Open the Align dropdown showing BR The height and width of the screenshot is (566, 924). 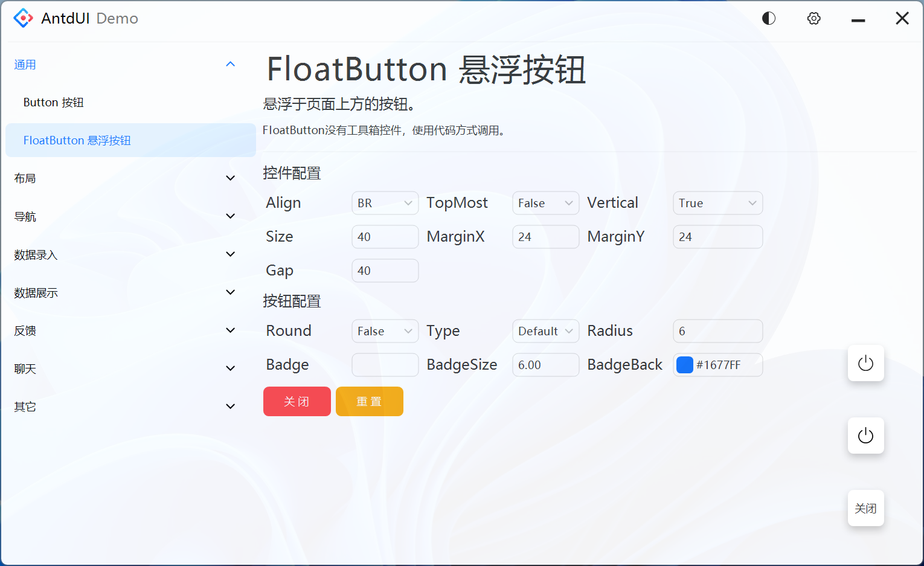click(x=385, y=203)
